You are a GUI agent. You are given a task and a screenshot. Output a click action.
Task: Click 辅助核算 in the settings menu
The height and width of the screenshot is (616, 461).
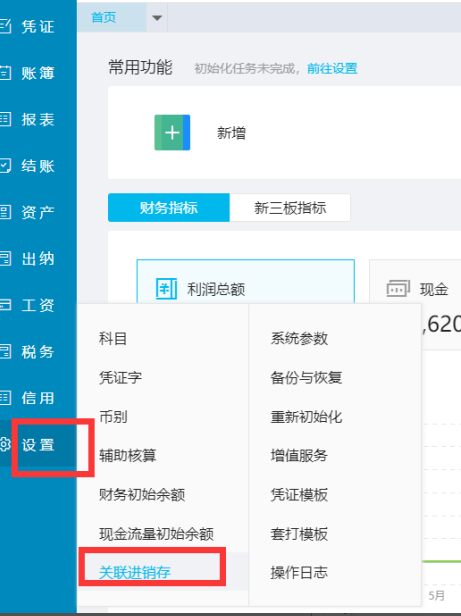[128, 455]
